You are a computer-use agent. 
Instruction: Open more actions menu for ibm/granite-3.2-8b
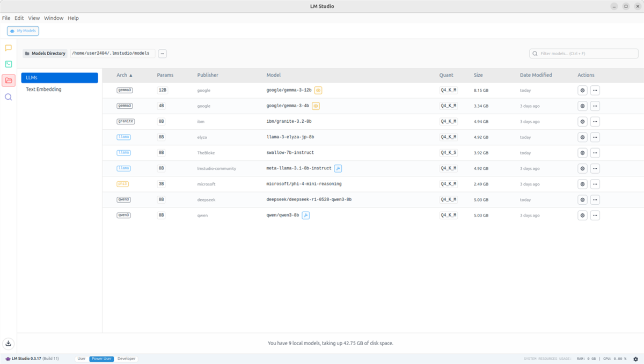coord(595,122)
